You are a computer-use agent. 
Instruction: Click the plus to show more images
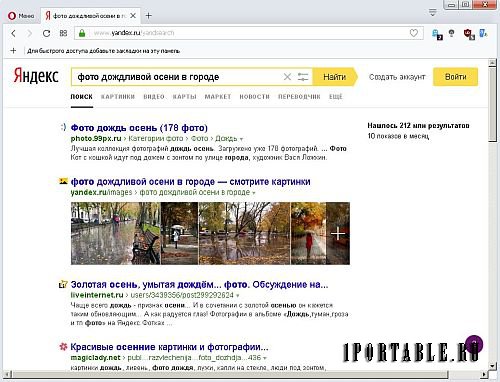pyautogui.click(x=338, y=233)
